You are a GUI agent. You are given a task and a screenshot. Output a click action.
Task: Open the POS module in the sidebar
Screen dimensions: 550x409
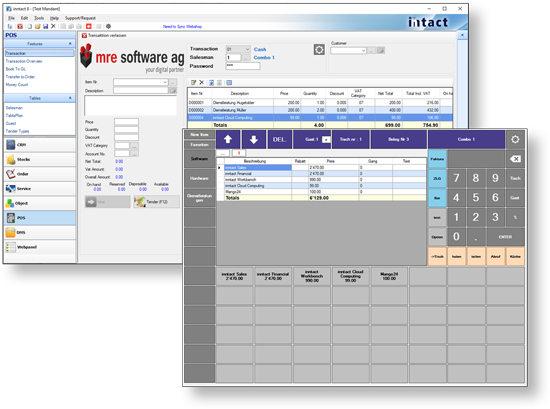click(x=40, y=218)
